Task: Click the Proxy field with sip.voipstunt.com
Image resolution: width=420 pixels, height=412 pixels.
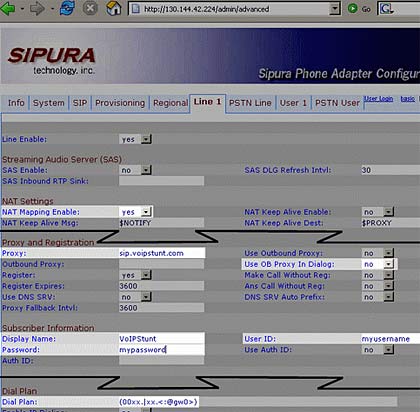Action: pyautogui.click(x=162, y=253)
